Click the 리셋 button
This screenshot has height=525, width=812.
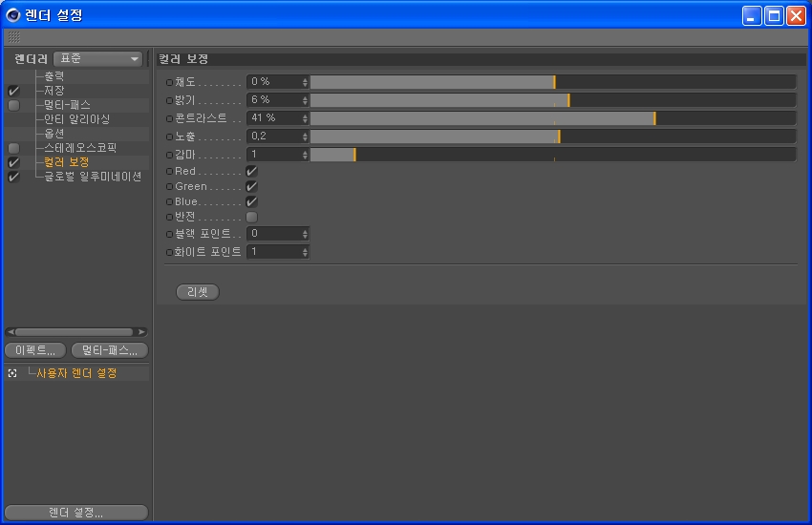(198, 292)
